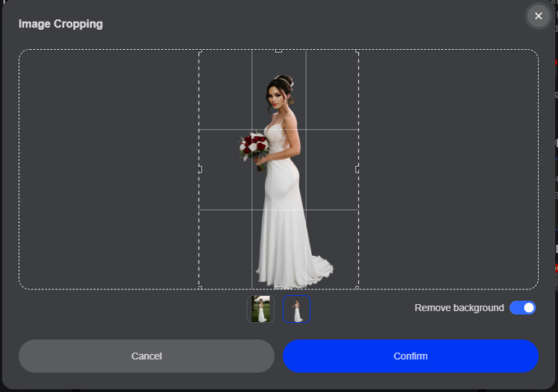Click the bottom-left crop corner handle
This screenshot has height=392, width=558.
(200, 288)
